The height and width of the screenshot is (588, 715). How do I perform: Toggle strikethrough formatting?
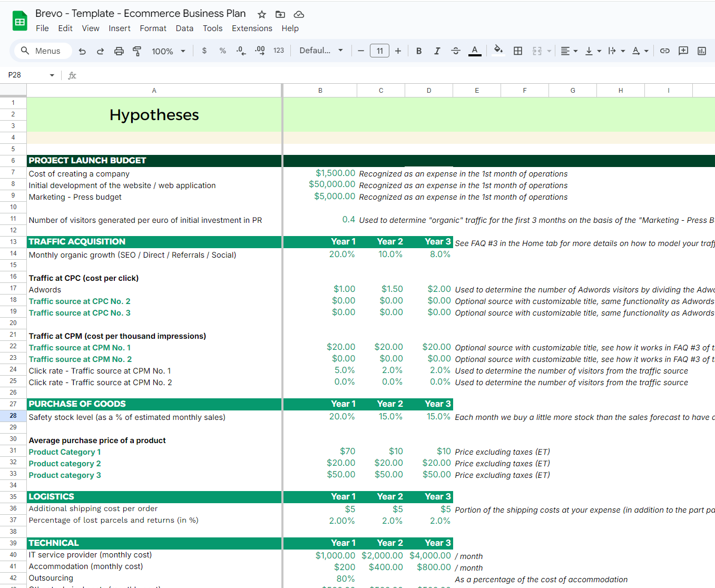[456, 51]
